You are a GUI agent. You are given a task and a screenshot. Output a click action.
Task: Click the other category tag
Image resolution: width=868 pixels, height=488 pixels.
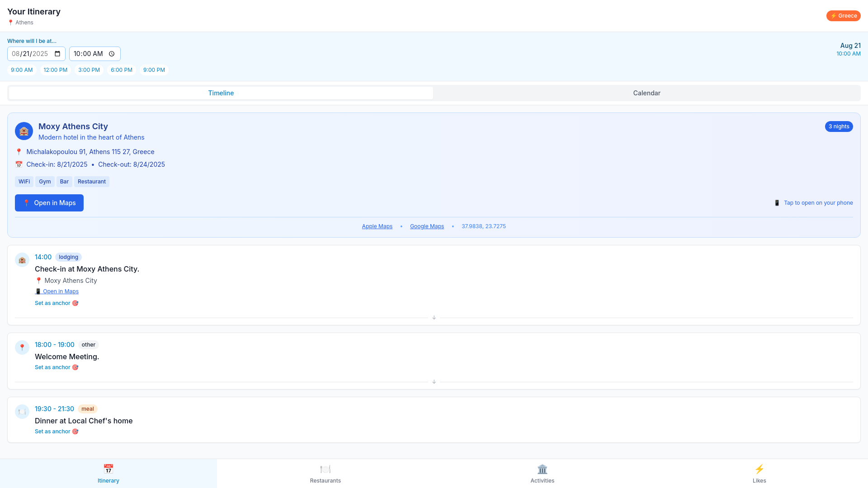(x=89, y=345)
